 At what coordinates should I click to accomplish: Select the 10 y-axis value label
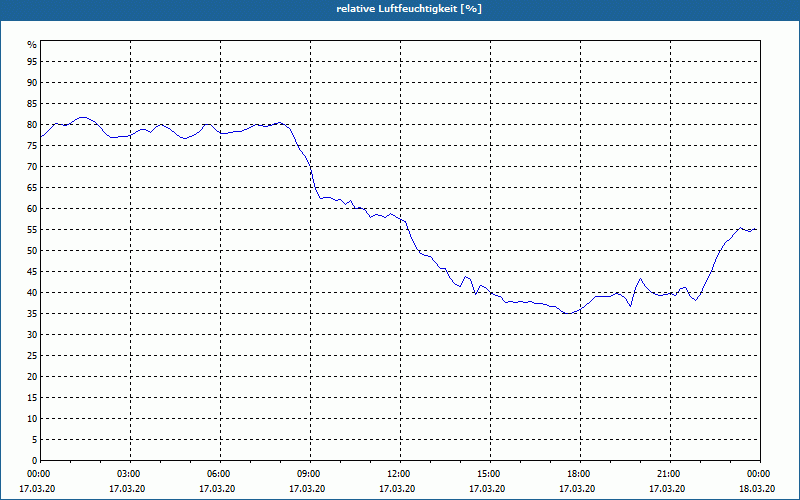[32, 418]
